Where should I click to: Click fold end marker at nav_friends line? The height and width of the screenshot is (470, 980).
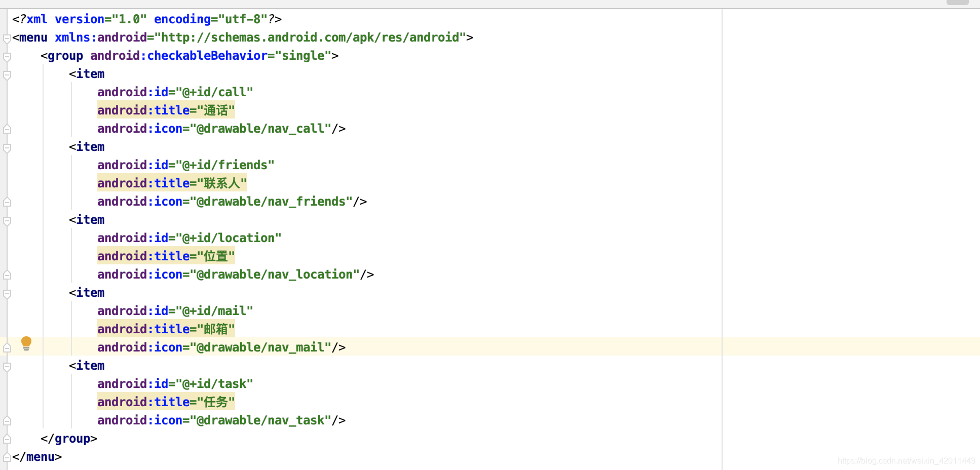click(x=7, y=202)
